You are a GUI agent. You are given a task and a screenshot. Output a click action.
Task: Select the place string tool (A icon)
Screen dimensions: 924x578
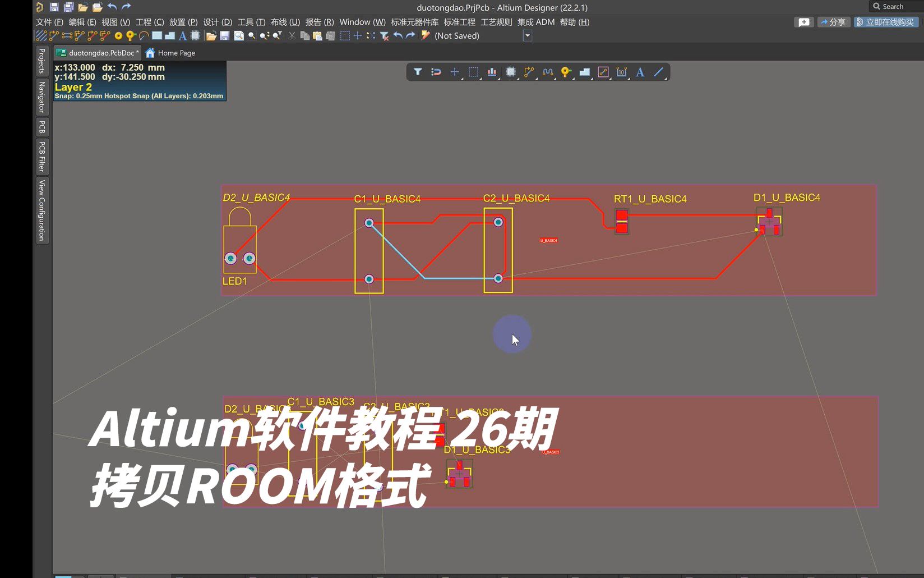tap(182, 35)
